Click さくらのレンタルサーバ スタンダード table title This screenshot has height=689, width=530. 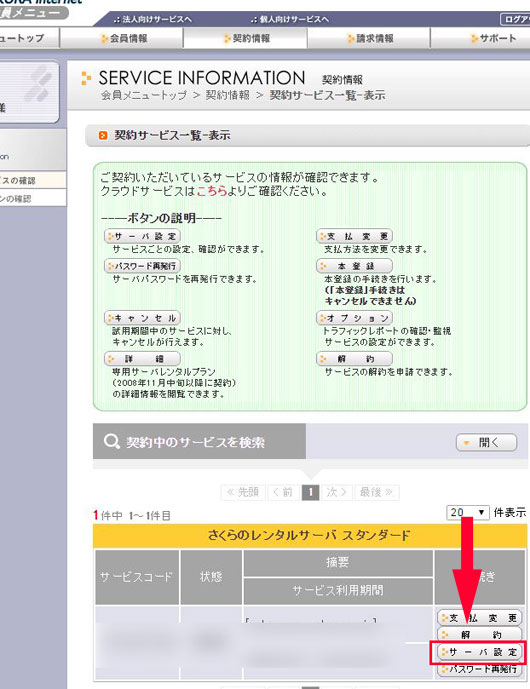coord(309,536)
